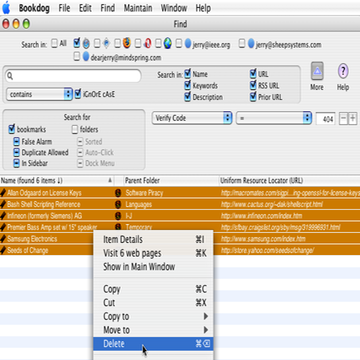
Task: Enable the folders checkbox
Action: (x=75, y=129)
